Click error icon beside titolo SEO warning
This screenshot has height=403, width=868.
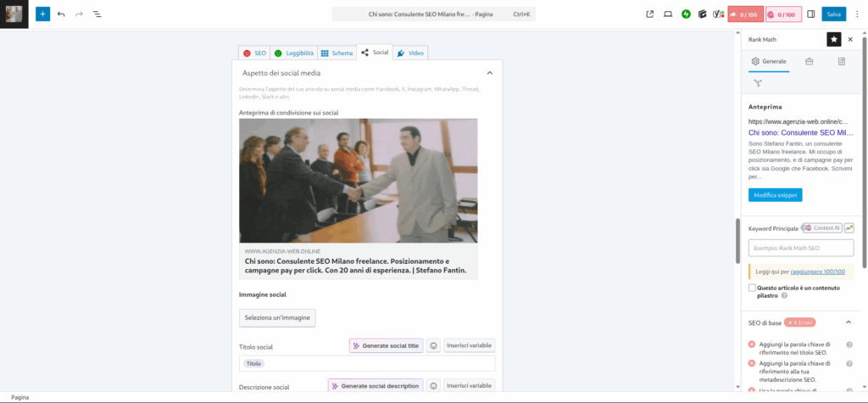click(752, 344)
